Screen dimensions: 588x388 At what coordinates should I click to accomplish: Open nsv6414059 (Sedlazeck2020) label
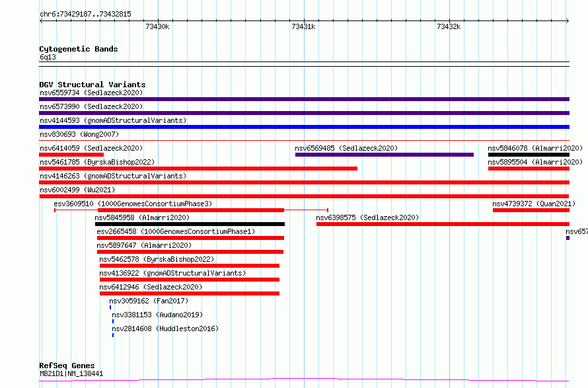click(91, 148)
